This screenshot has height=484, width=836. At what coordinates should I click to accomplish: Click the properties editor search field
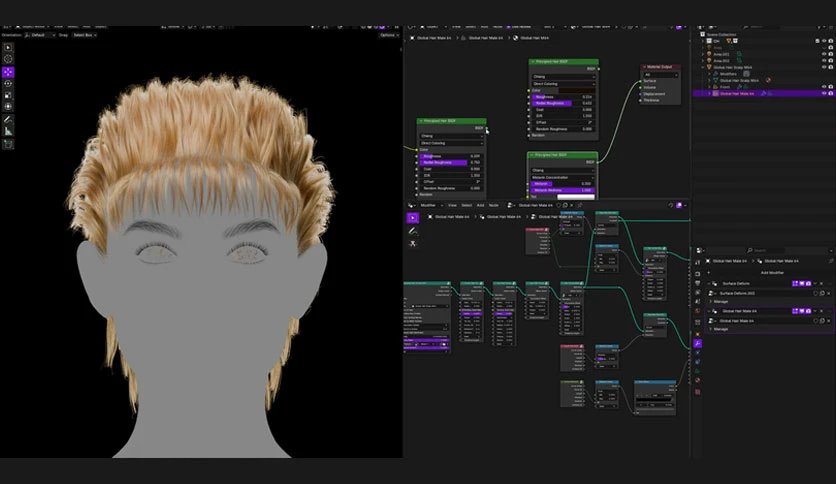coord(765,250)
